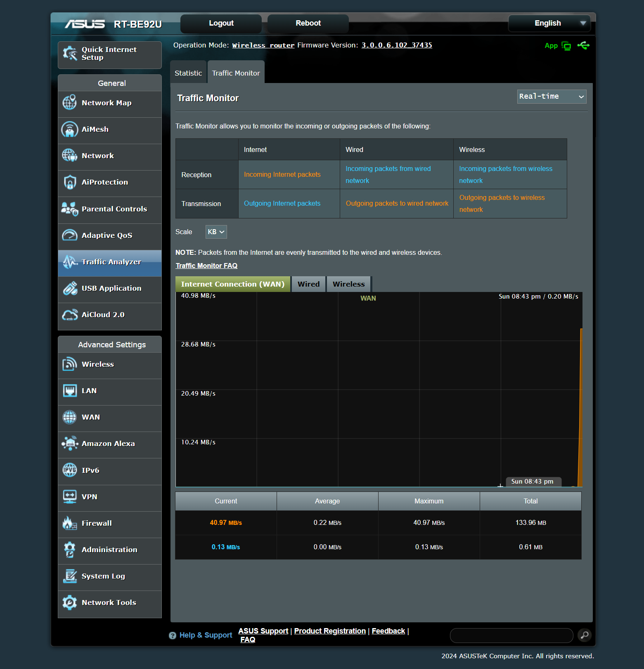Click the Amazon Alexa icon
Image resolution: width=644 pixels, height=669 pixels.
tap(70, 444)
